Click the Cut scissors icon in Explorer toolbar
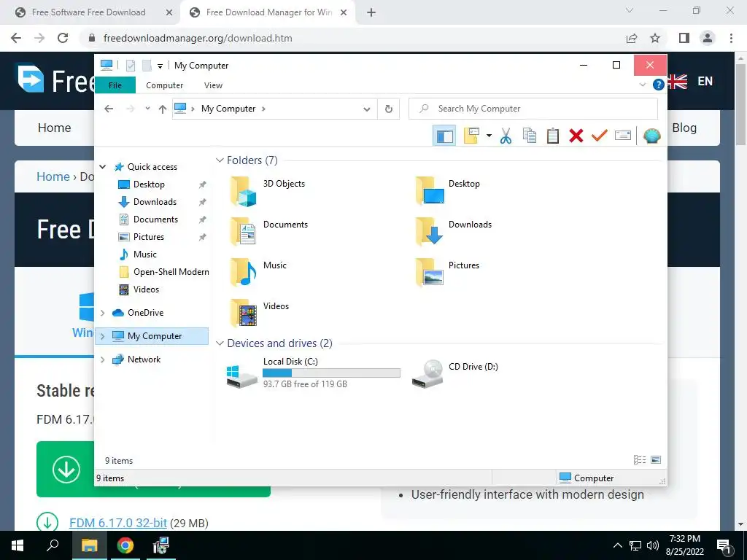 506,136
